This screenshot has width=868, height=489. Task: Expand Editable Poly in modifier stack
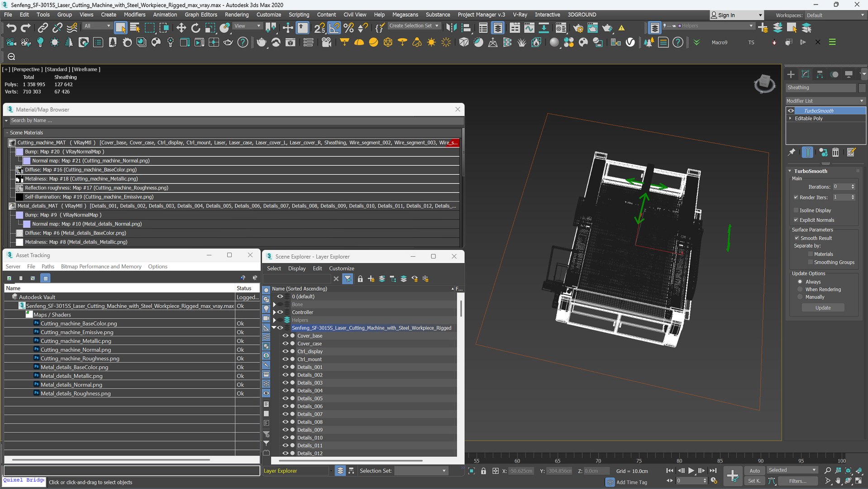(x=790, y=119)
